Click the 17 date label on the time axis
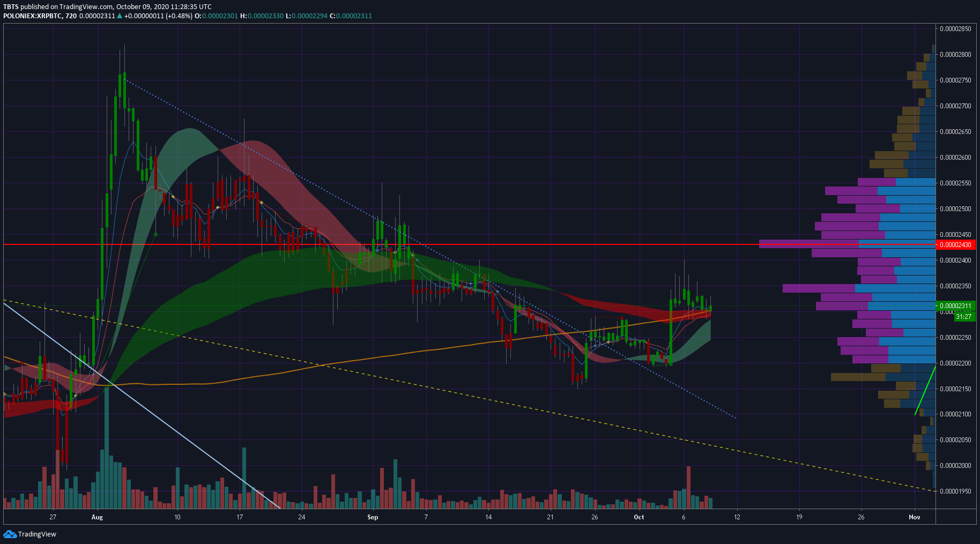Image resolution: width=980 pixels, height=544 pixels. point(240,517)
